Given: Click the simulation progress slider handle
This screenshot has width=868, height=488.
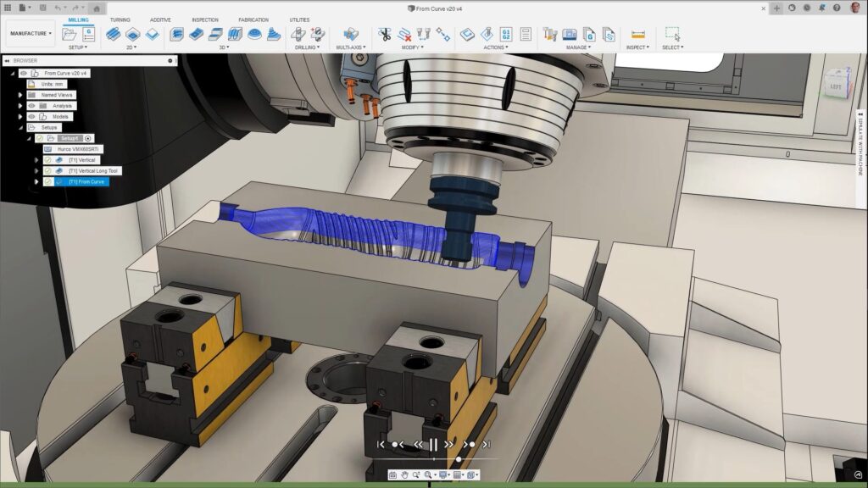Looking at the screenshot, I should (x=459, y=459).
